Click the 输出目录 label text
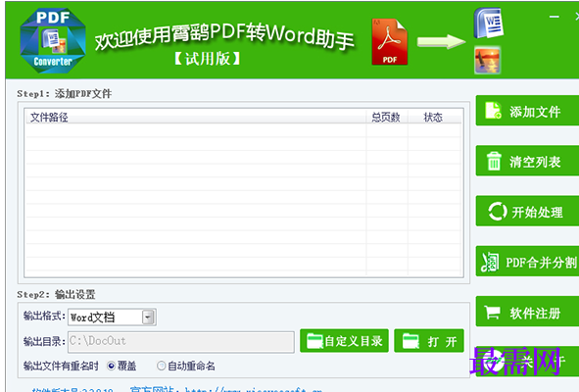This screenshot has height=392, width=579. coord(44,341)
